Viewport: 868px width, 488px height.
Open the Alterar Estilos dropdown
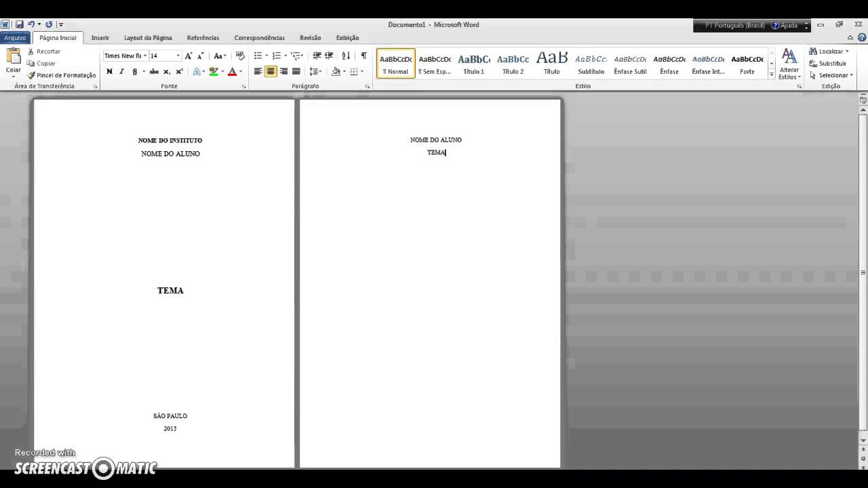789,64
